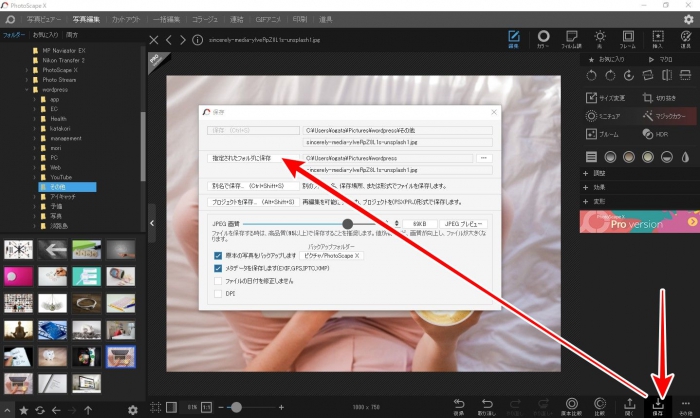This screenshot has height=418, width=700.
Task: Switch to the 印刷 print tab
Action: (300, 20)
